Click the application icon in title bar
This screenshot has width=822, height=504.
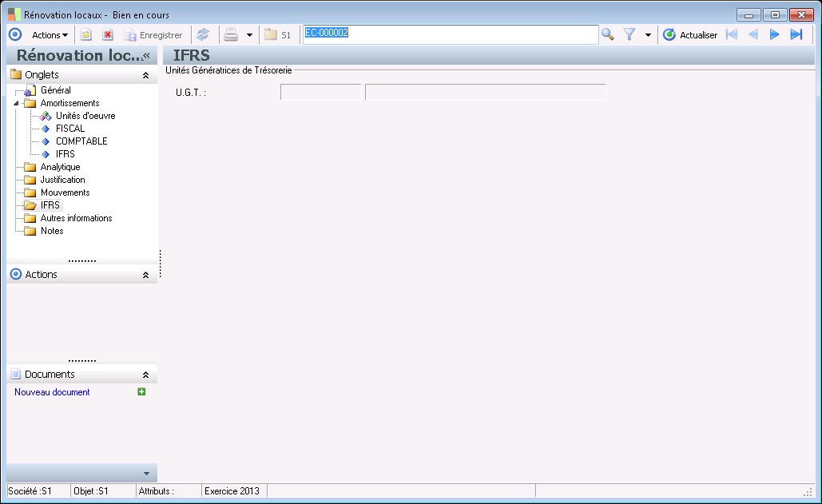tap(14, 14)
